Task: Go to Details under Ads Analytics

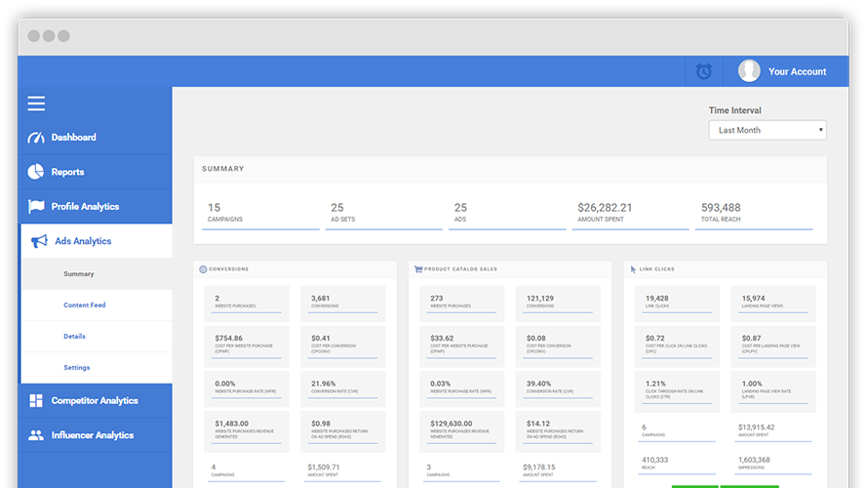Action: click(x=74, y=336)
